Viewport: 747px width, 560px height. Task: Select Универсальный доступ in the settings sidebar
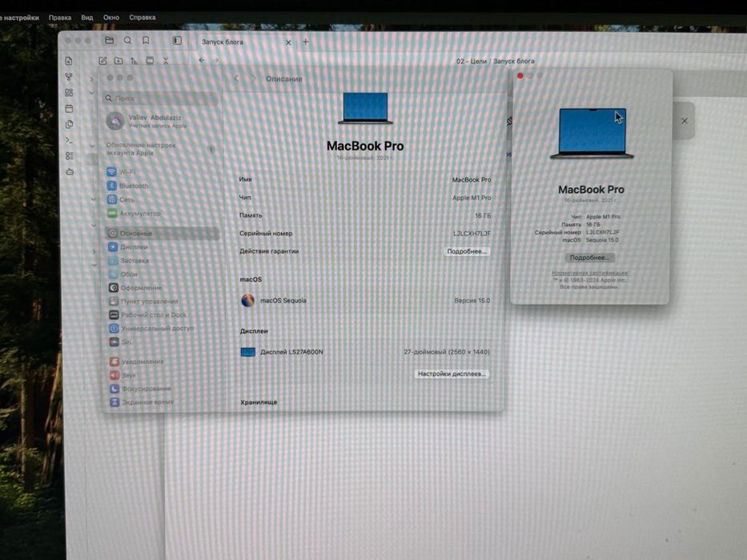pos(151,329)
